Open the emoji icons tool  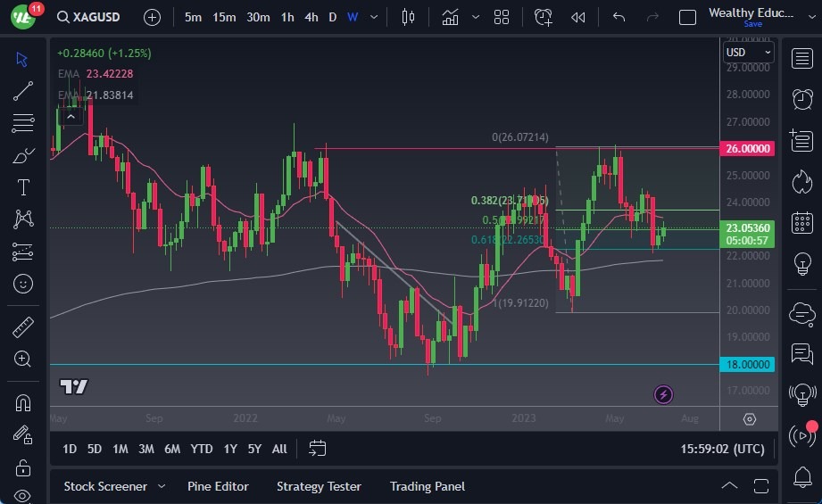point(23,284)
